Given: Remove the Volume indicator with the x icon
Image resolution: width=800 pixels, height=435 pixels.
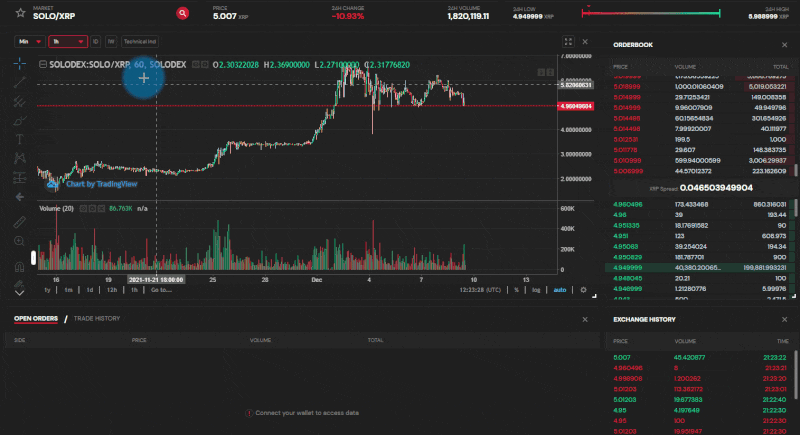Looking at the screenshot, I should [101, 209].
